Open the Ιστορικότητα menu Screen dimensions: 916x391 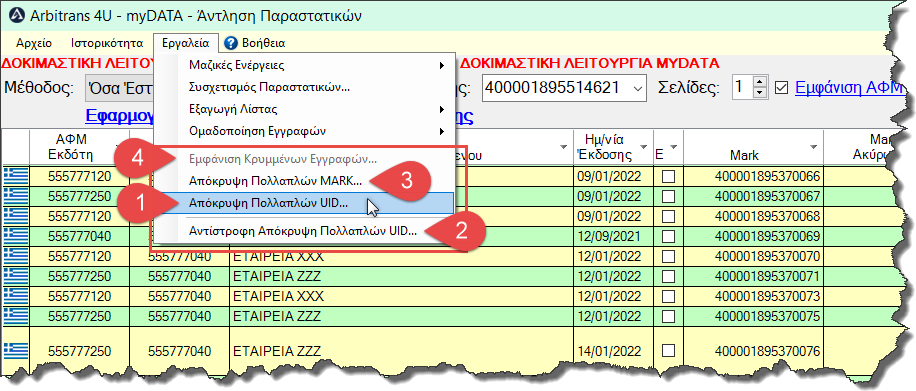point(107,43)
